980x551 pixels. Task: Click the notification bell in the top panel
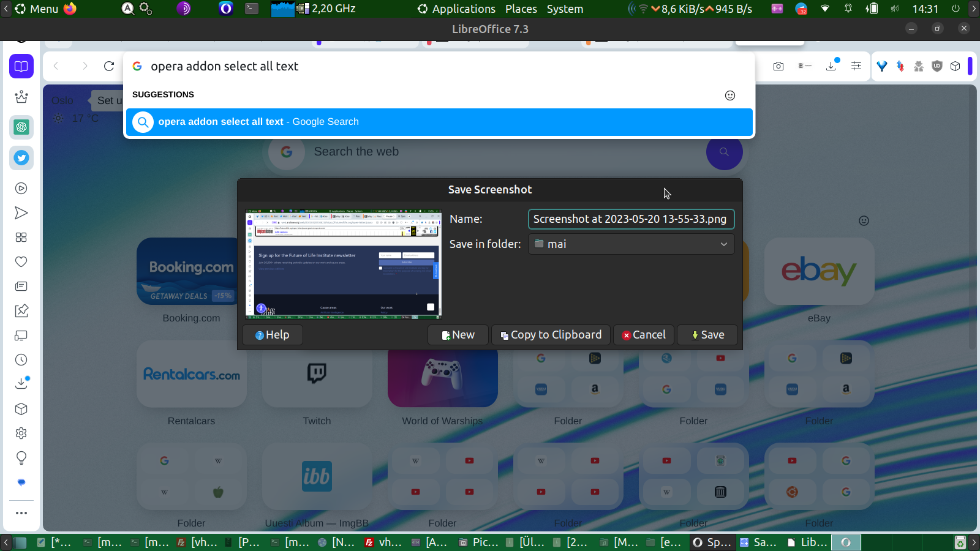click(848, 9)
